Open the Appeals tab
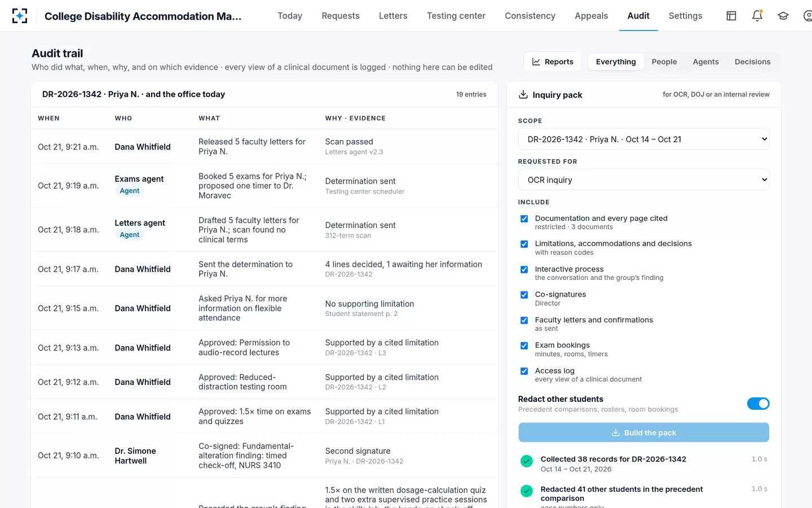The image size is (812, 508). click(592, 16)
